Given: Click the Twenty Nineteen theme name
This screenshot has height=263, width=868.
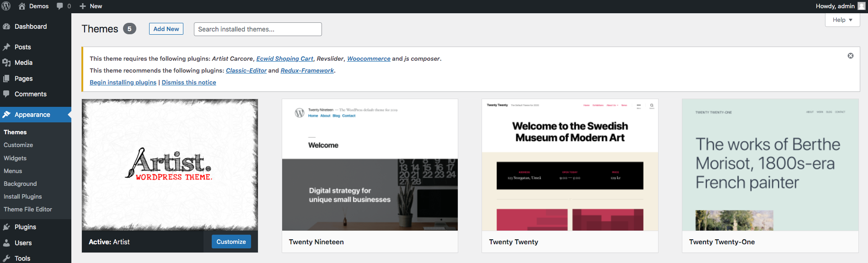Looking at the screenshot, I should (x=316, y=242).
